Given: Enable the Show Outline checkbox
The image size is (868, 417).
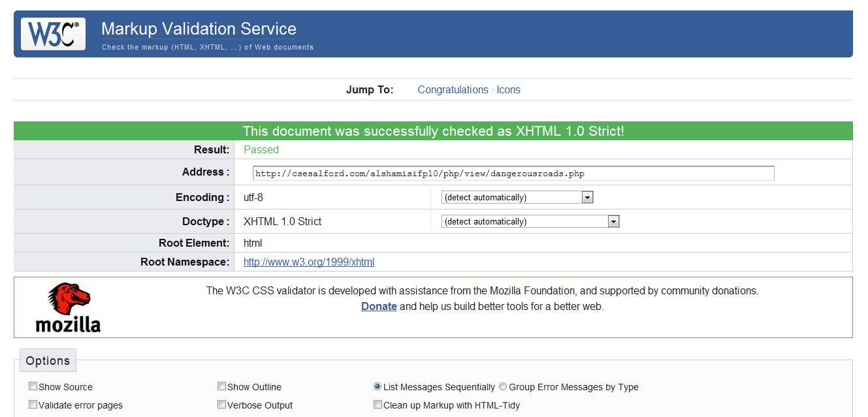Looking at the screenshot, I should pyautogui.click(x=222, y=386).
